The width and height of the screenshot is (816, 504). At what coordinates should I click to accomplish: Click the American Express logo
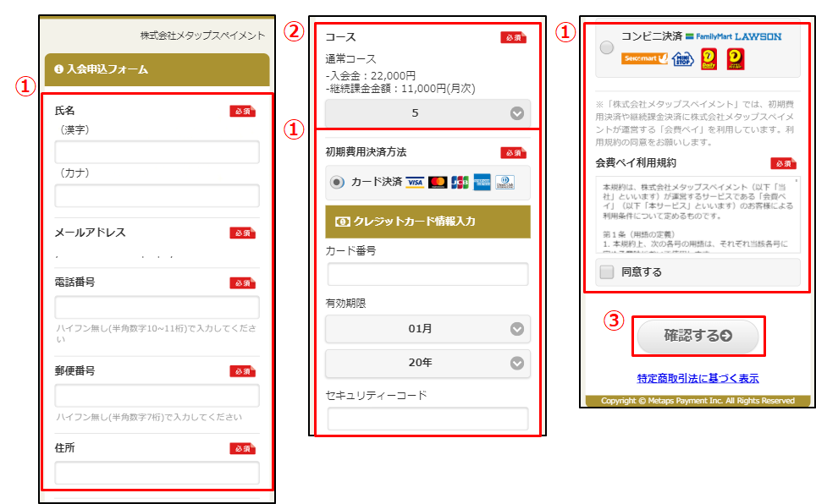click(482, 182)
